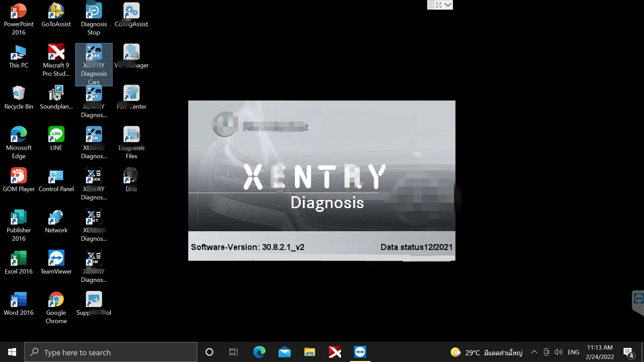The image size is (644, 362).
Task: Open the Support Tool desktop shortcut
Action: [94, 303]
